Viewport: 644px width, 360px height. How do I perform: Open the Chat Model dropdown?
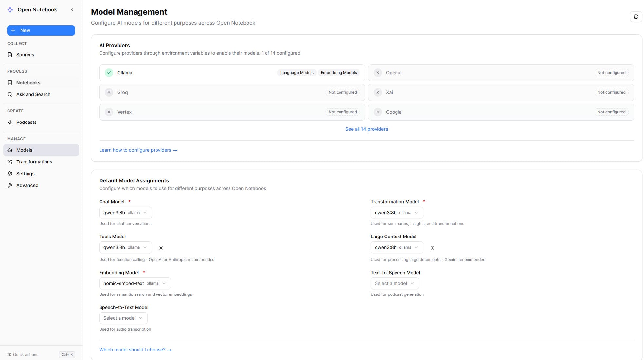click(x=125, y=213)
